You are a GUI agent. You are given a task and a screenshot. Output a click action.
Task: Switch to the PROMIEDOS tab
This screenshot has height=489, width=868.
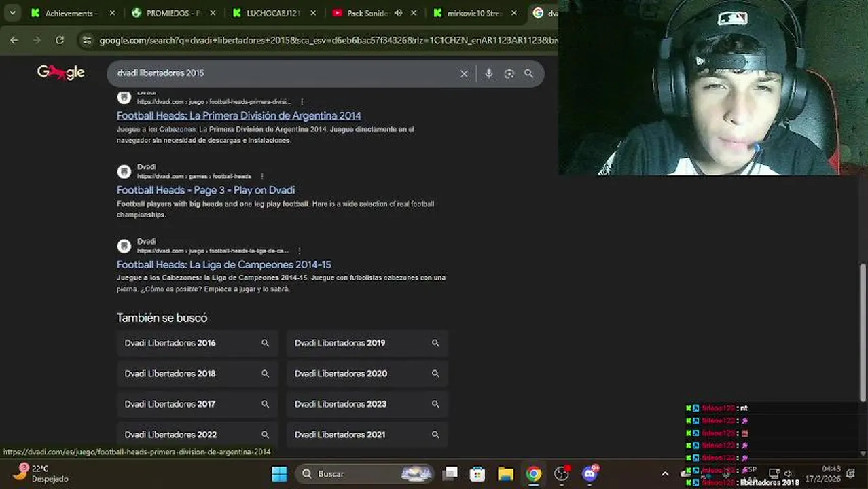tap(166, 13)
